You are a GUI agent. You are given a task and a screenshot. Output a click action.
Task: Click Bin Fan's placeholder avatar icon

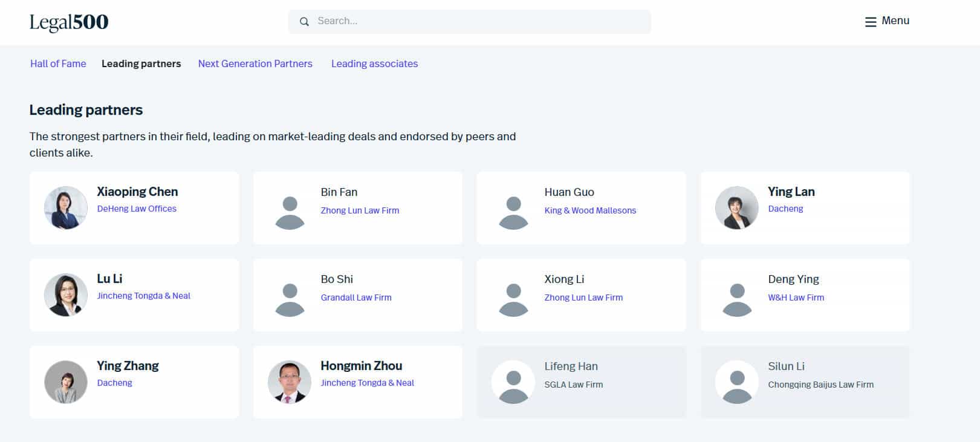(290, 213)
